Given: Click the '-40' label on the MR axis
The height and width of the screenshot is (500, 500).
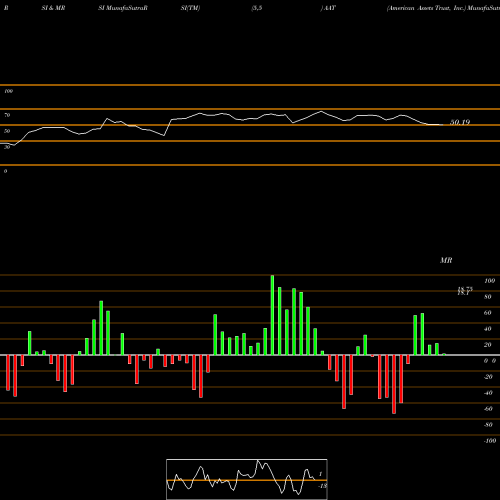Looking at the screenshot, I should (x=488, y=393).
